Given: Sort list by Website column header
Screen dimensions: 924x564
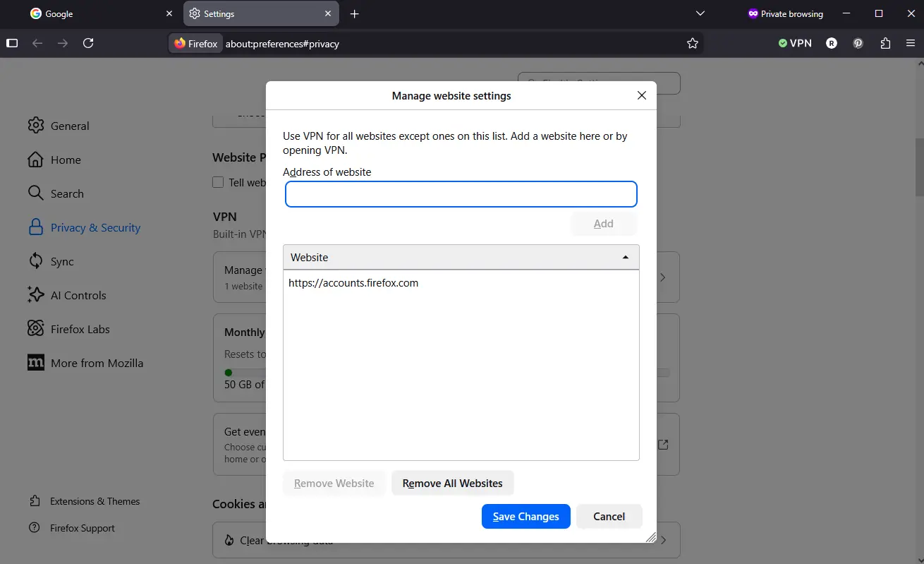Looking at the screenshot, I should click(461, 258).
